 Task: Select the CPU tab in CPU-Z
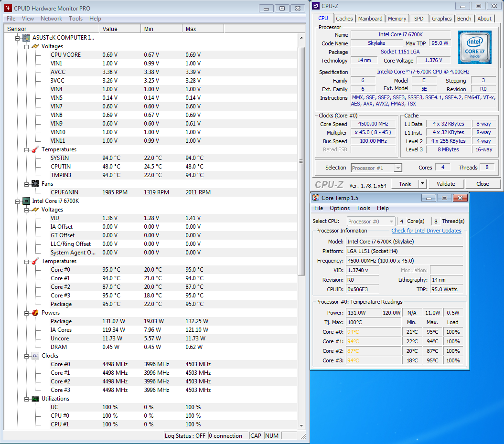[323, 18]
